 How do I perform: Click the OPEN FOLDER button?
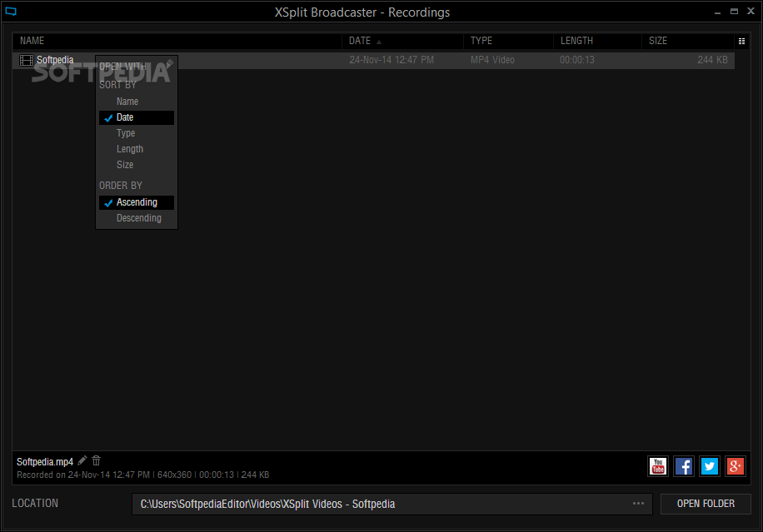[706, 504]
